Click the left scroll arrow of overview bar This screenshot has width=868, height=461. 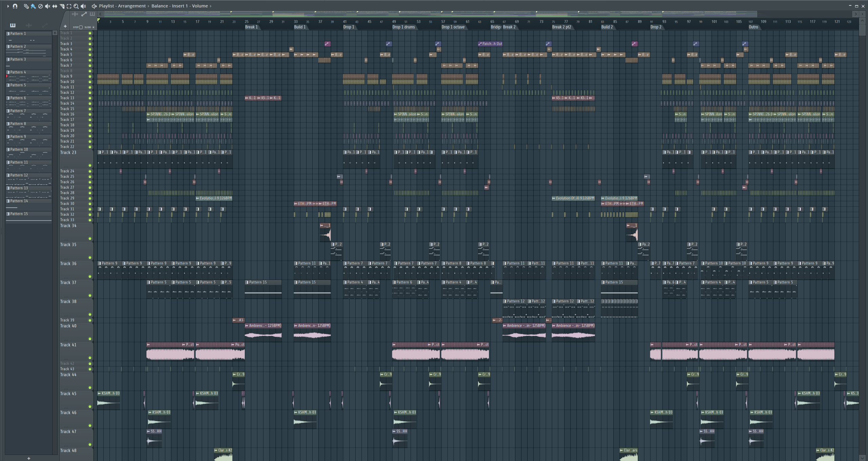click(x=100, y=14)
